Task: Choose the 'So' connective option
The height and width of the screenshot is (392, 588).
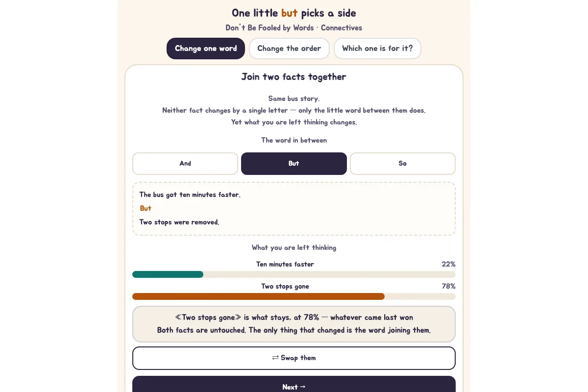Action: click(x=403, y=164)
